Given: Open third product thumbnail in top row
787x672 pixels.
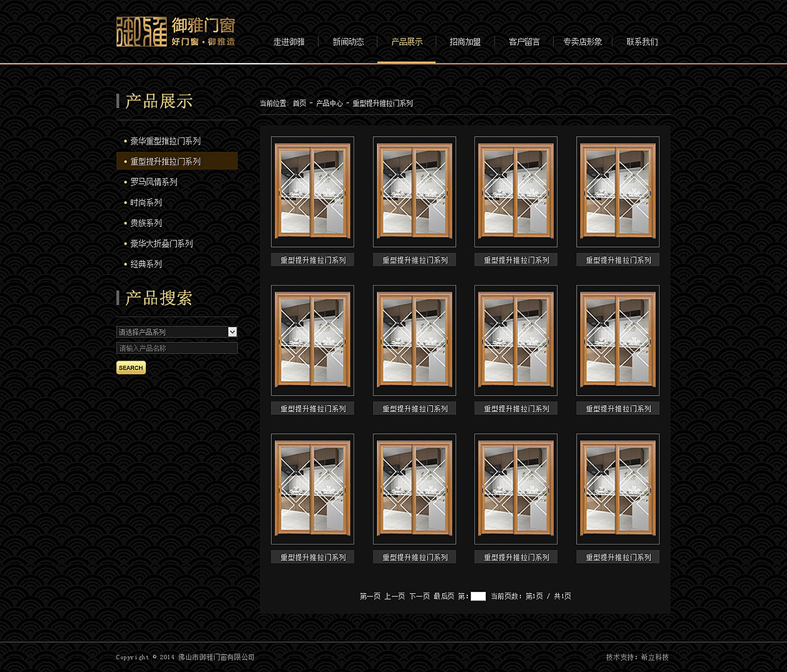Looking at the screenshot, I should click(x=516, y=192).
